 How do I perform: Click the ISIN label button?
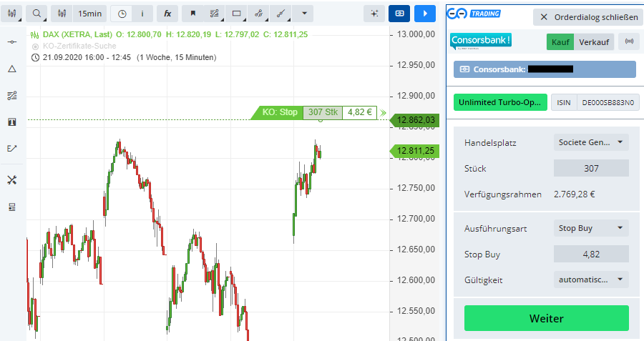pos(564,103)
